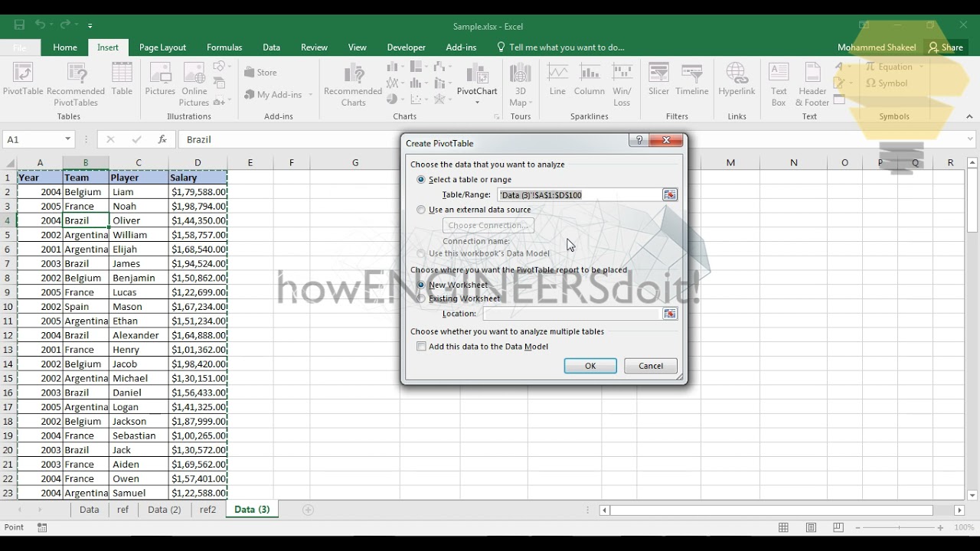Choose Existing Worksheet radio button

tap(421, 298)
